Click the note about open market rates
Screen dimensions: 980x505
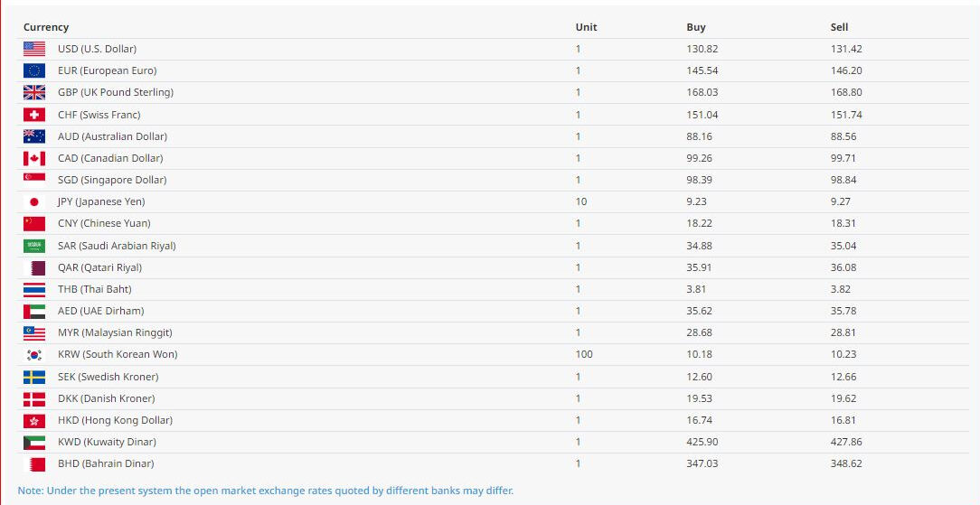pyautogui.click(x=265, y=491)
